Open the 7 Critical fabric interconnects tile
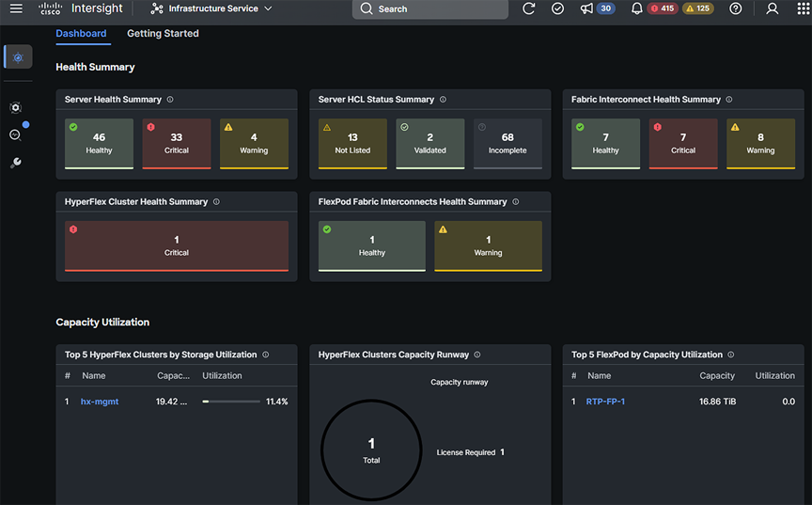Image resolution: width=812 pixels, height=505 pixels. point(683,144)
